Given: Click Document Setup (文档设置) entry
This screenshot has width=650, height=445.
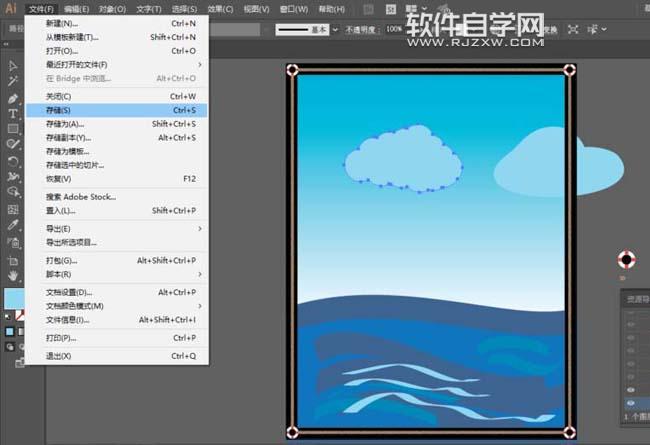Looking at the screenshot, I should tap(69, 293).
